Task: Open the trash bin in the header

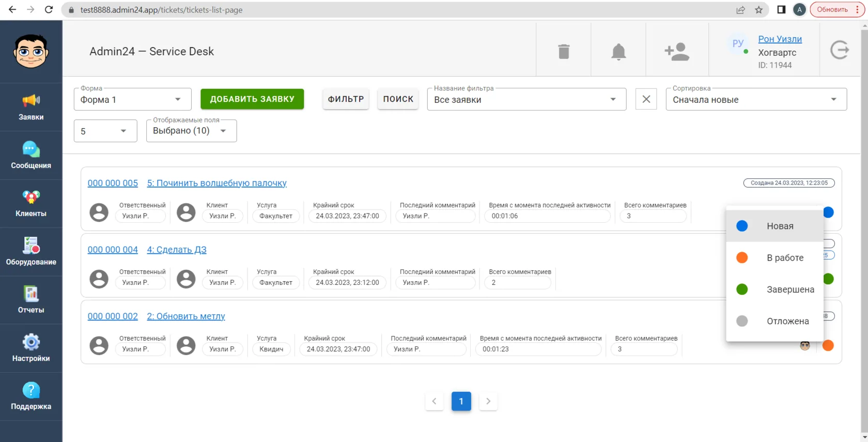Action: 564,51
